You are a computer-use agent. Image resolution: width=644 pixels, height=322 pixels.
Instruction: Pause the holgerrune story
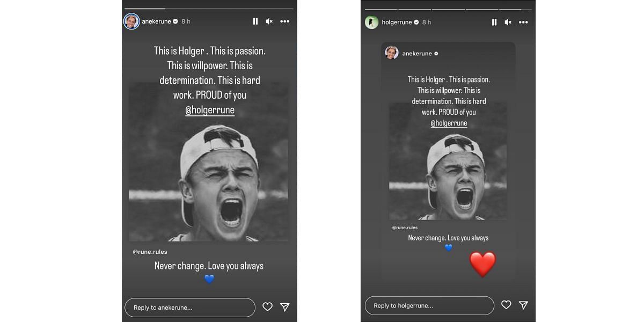coord(494,22)
